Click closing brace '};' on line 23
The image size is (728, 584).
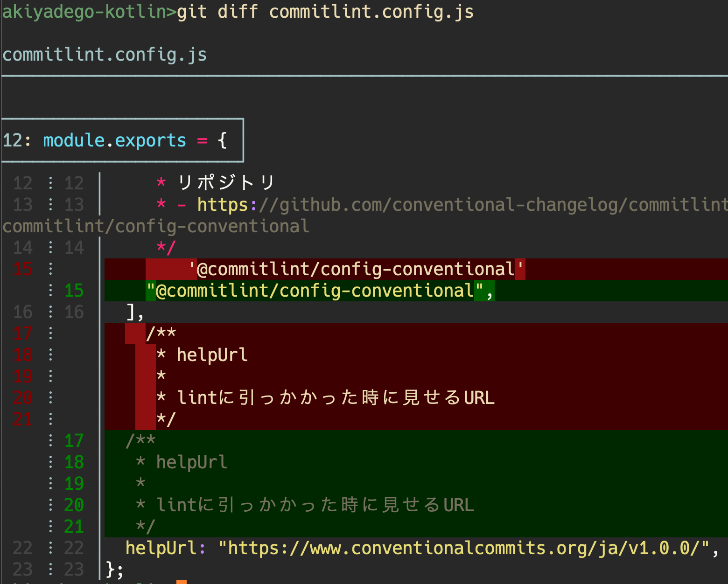pos(114,570)
